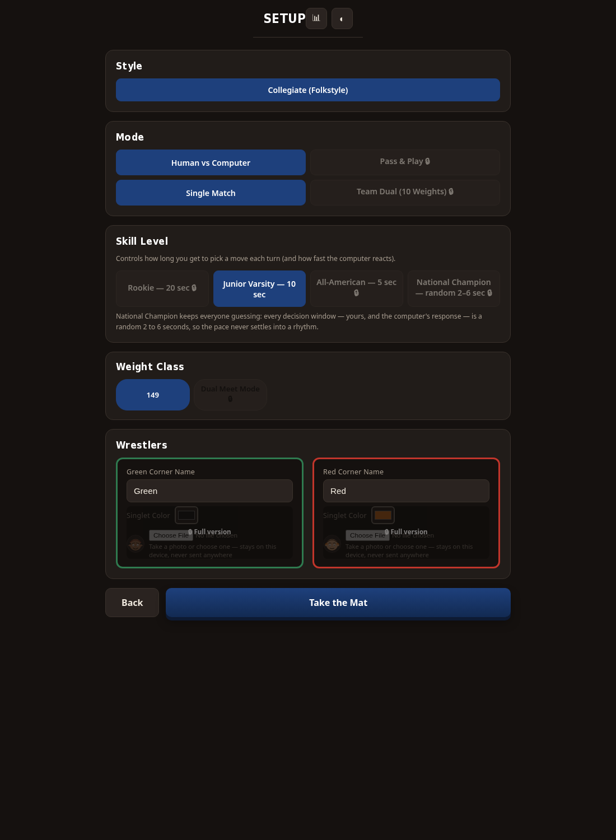Select Collegiate (Folkstyle) style
Viewport: 616px width, 840px height.
[x=308, y=90]
